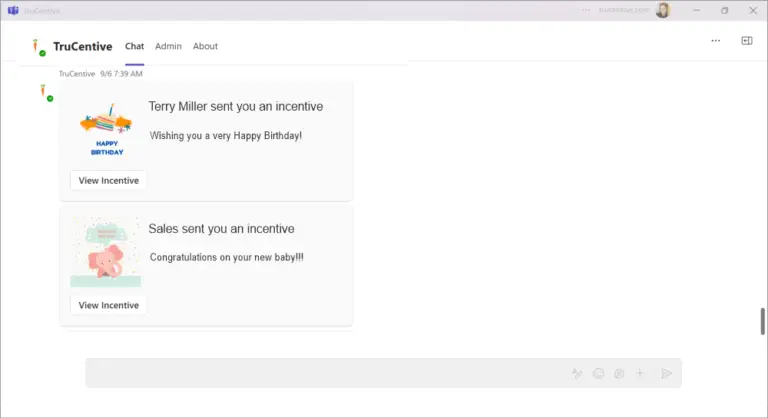Click the TruCentive app title text
This screenshot has width=768, height=418.
click(83, 47)
